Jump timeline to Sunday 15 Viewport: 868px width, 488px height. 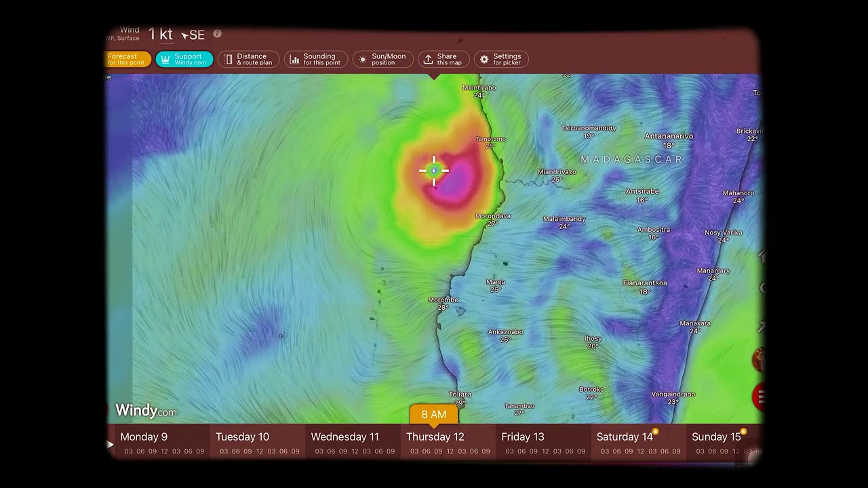click(716, 437)
